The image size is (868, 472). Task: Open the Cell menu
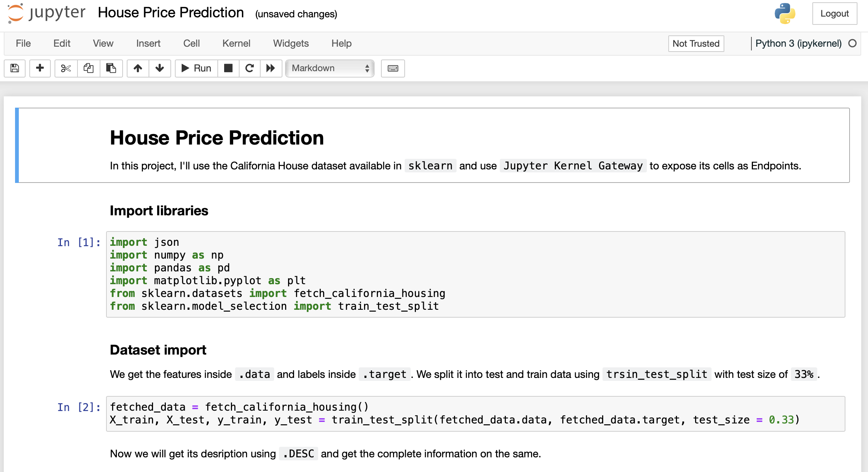(191, 43)
